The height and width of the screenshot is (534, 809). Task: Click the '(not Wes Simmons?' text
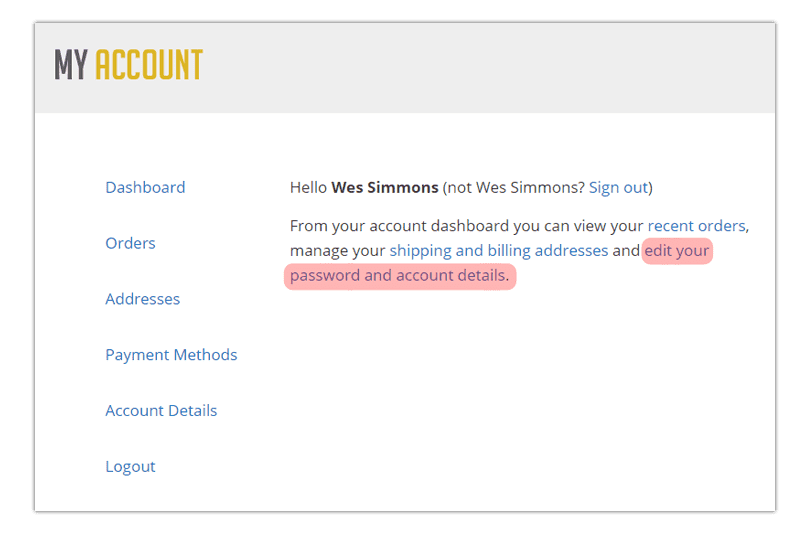tap(513, 187)
